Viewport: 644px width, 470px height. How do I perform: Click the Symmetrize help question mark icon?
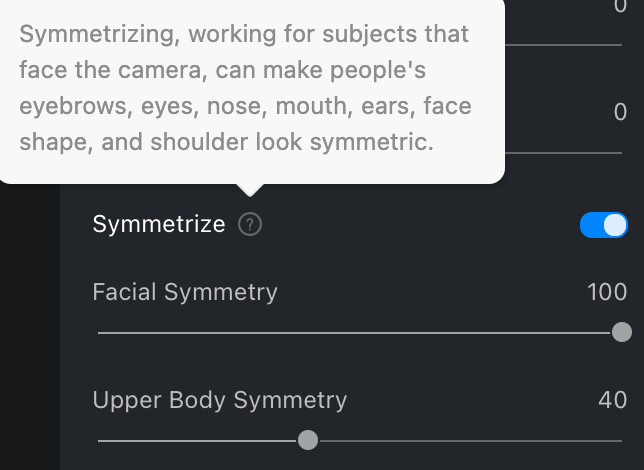250,225
